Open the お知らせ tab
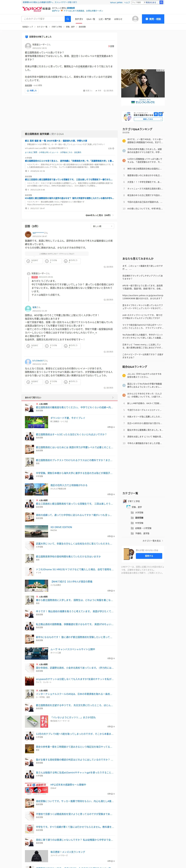 tap(118, 19)
